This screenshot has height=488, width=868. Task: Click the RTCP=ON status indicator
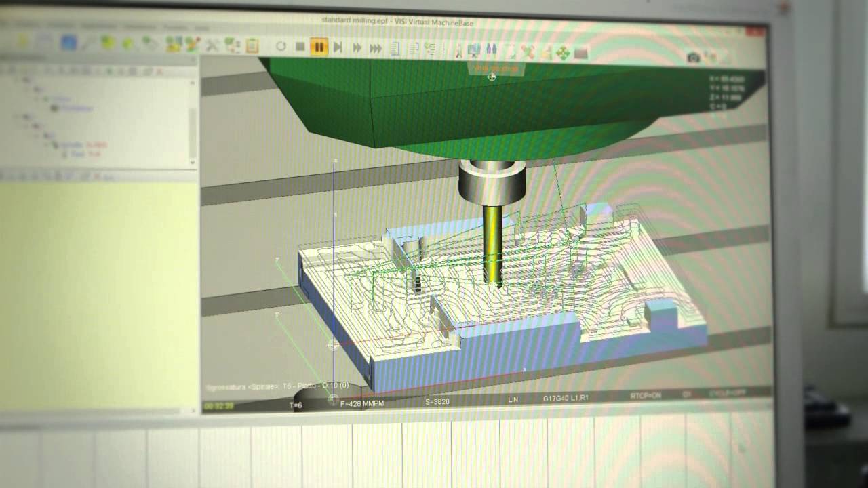coord(645,395)
